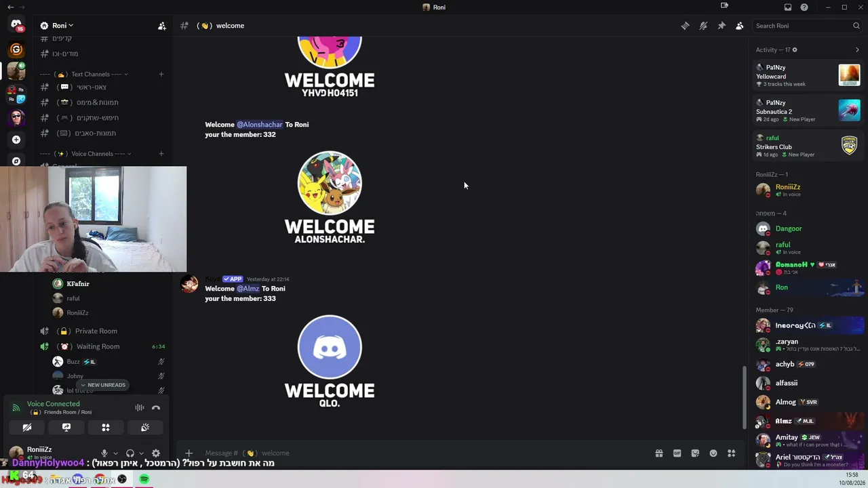Open the Threads icon in channel header
Image resolution: width=868 pixels, height=488 pixels.
tap(685, 26)
